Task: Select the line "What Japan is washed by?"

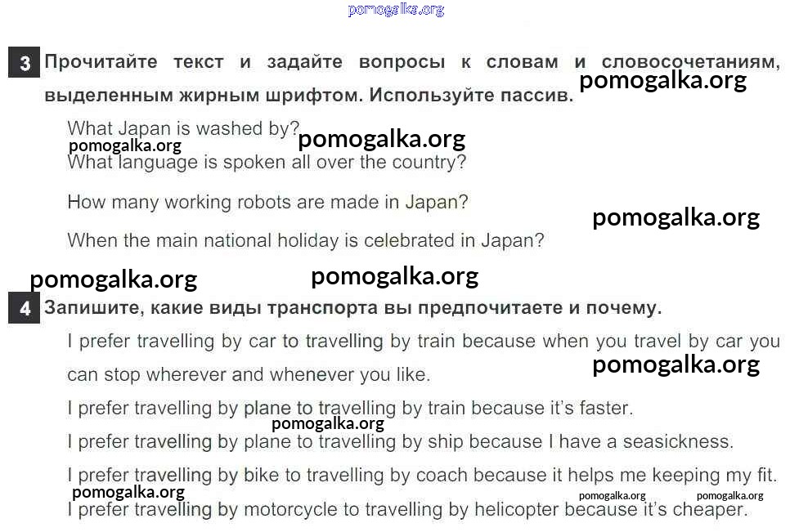Action: (x=183, y=128)
